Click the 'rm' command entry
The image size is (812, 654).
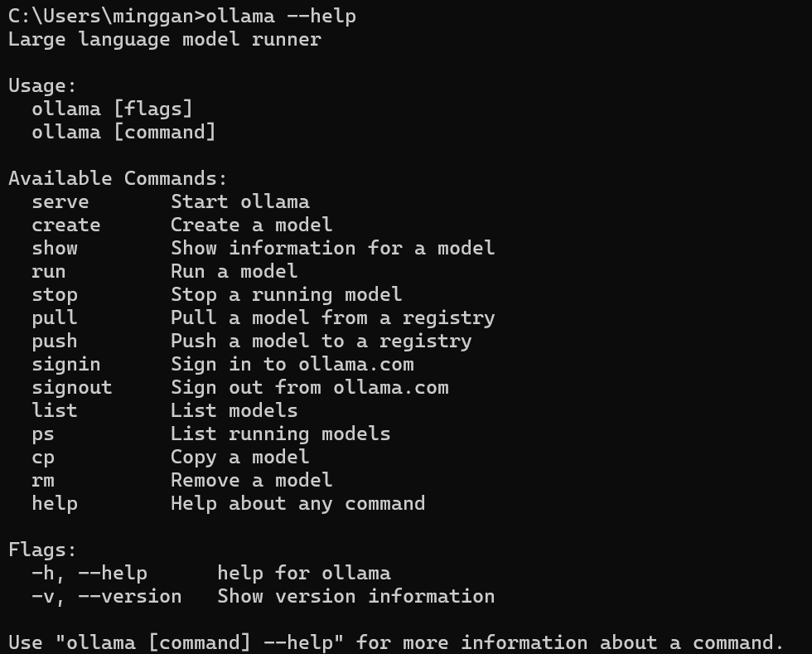coord(43,481)
